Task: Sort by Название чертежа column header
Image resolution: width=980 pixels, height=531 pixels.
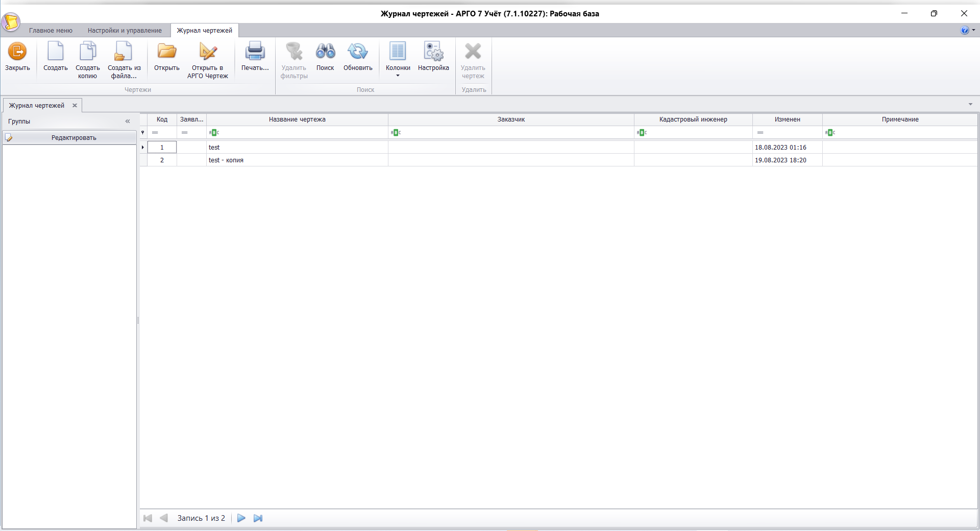Action: 297,119
